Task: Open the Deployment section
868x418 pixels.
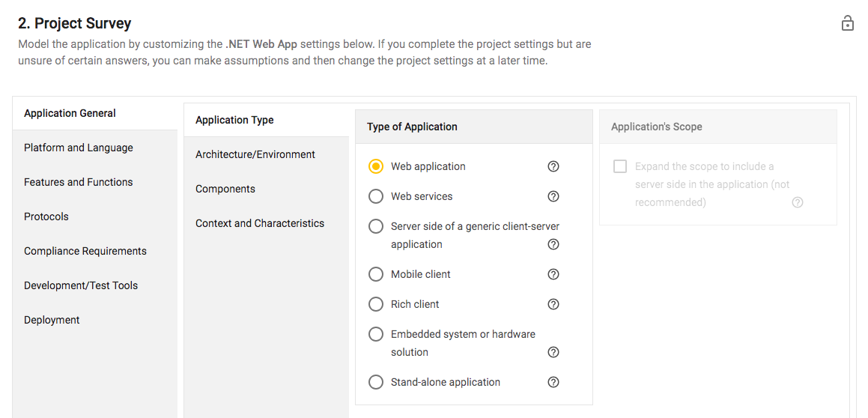Action: [52, 320]
